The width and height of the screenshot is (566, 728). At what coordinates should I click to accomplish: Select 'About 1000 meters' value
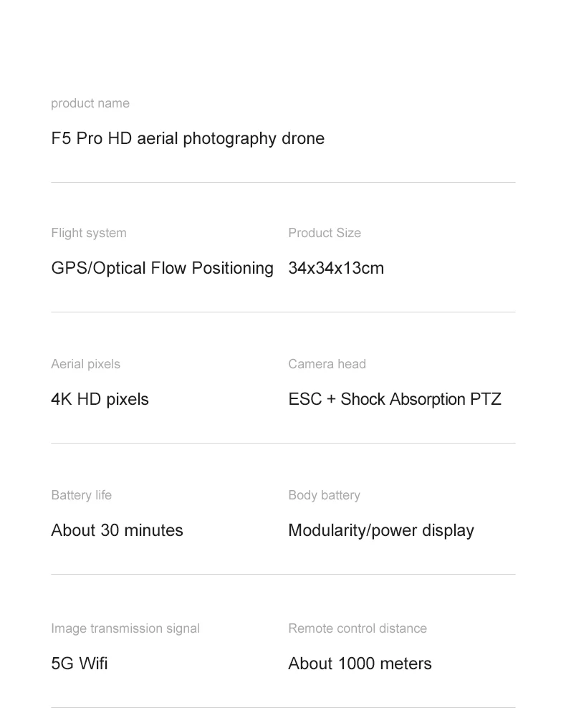click(x=360, y=664)
